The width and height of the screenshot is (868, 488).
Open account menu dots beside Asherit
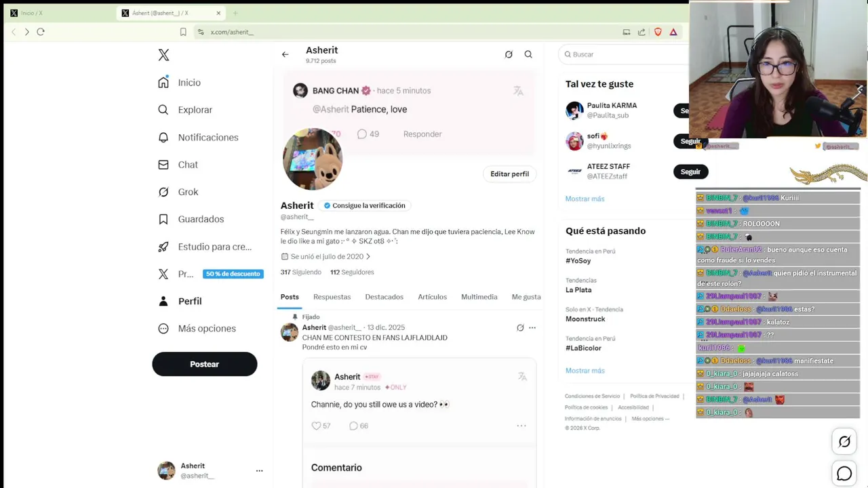tap(259, 470)
